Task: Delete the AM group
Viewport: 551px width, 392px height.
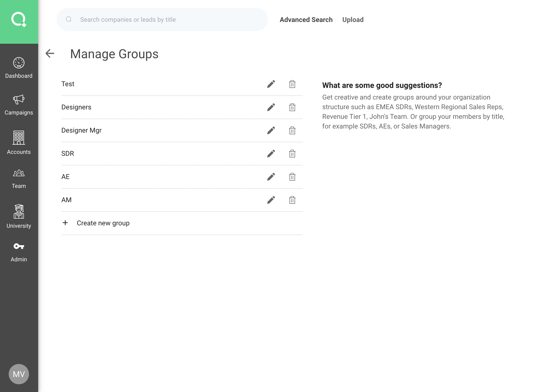Action: (292, 200)
